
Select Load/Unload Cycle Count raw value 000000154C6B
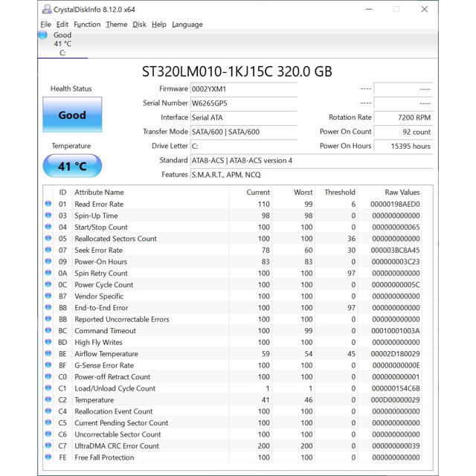coord(396,388)
